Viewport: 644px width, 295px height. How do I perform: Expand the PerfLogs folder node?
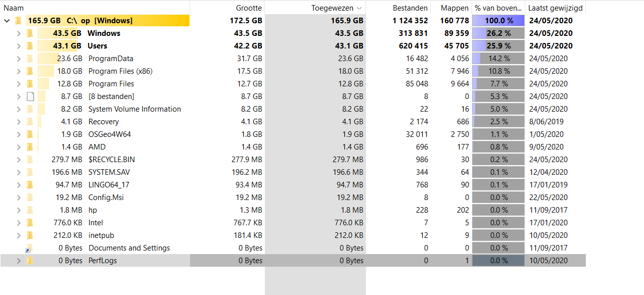(19, 261)
